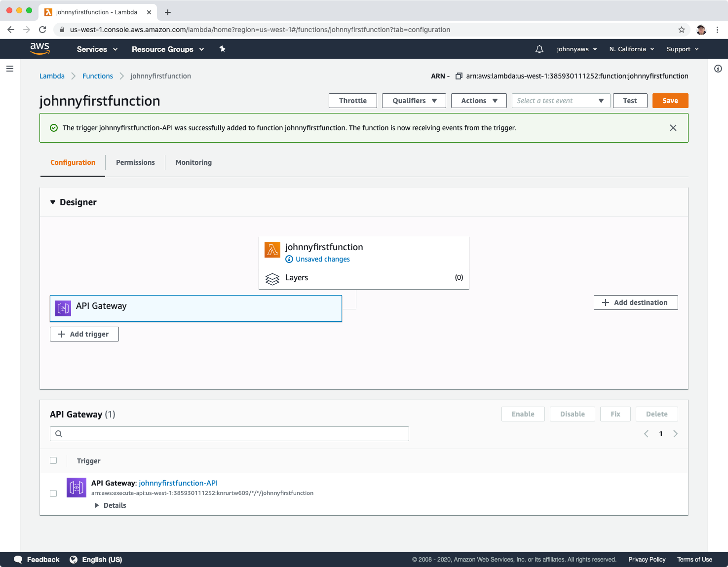Screen dimensions: 728x567
Task: Open the Services dropdown menu
Action: tap(97, 49)
